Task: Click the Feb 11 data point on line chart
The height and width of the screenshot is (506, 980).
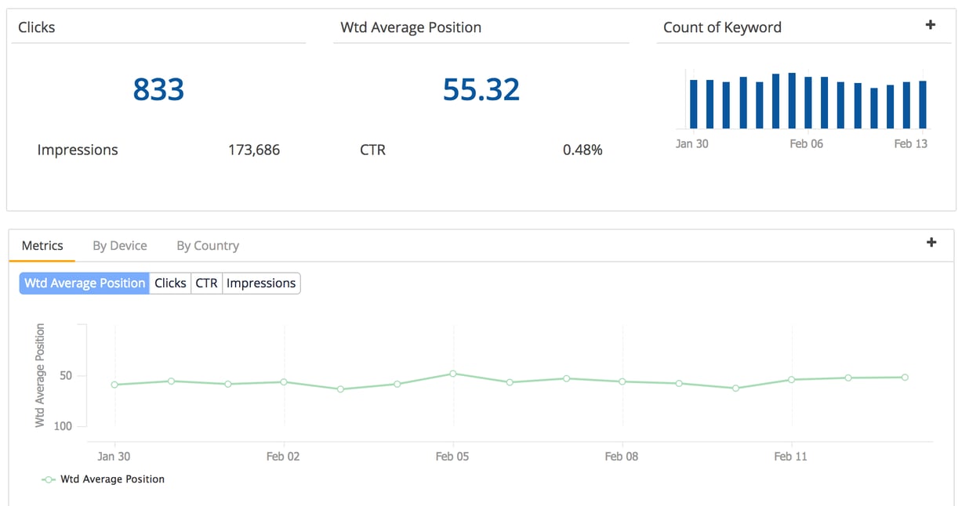Action: tap(792, 379)
